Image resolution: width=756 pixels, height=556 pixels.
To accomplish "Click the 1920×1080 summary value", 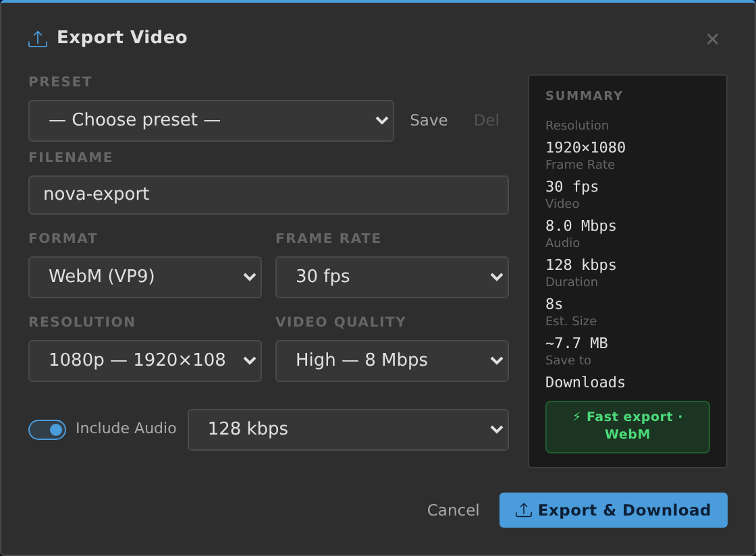I will click(x=585, y=147).
